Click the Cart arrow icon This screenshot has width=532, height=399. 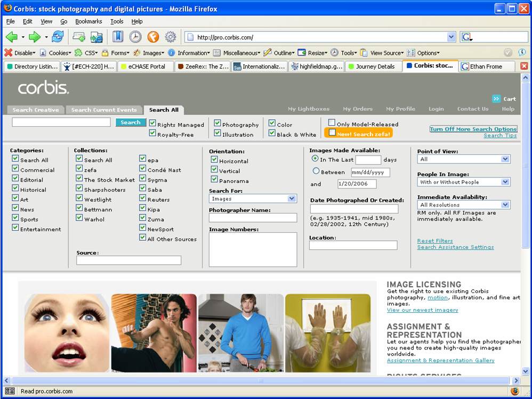pyautogui.click(x=496, y=99)
